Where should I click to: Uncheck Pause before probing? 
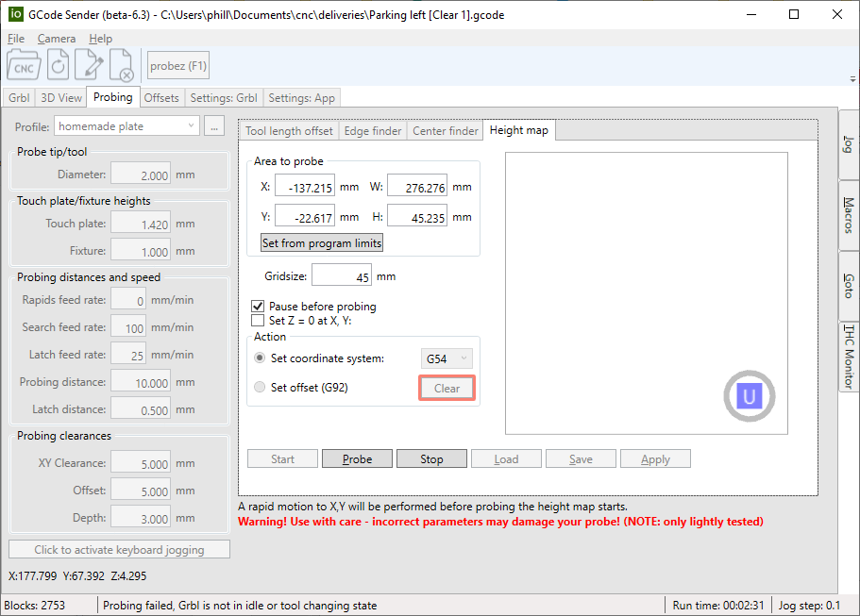(x=258, y=307)
